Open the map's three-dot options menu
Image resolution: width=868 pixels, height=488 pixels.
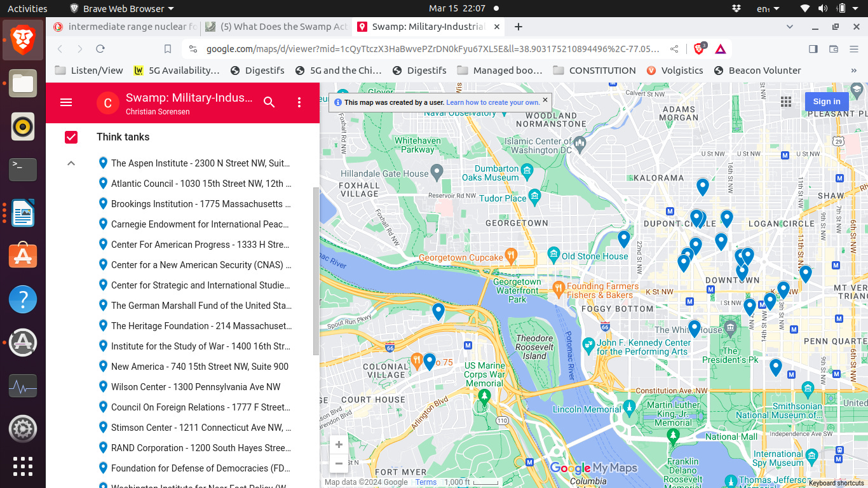coord(299,102)
